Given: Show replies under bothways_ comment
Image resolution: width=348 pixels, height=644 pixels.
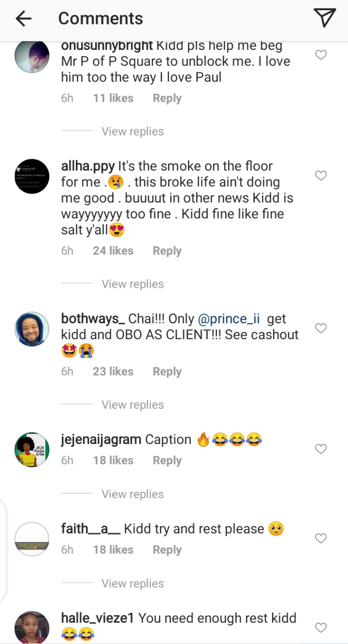Looking at the screenshot, I should (x=132, y=405).
